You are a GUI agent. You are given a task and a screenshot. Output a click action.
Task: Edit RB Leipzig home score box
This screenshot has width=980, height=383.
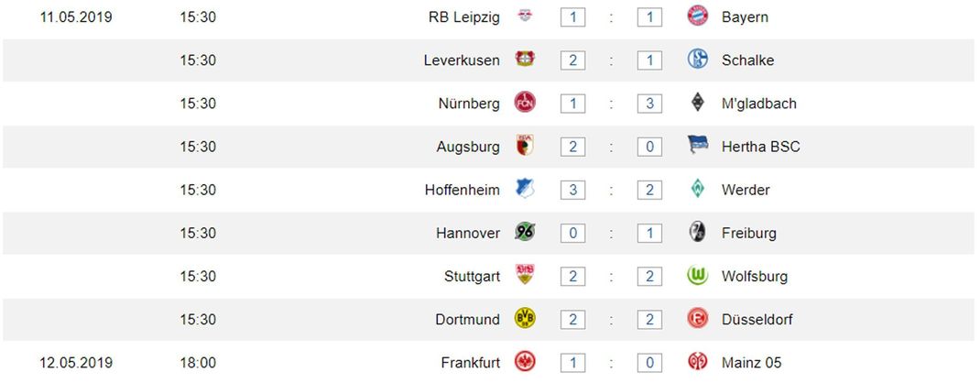click(x=572, y=16)
